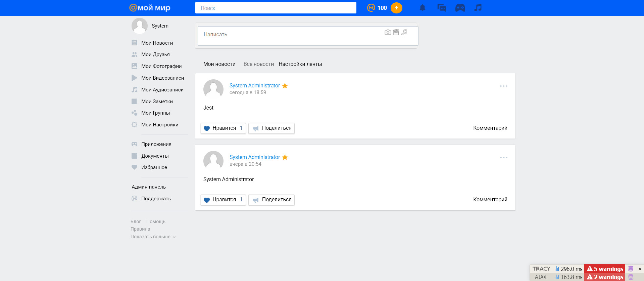
Task: Attach a photo using the camera icon
Action: [388, 32]
